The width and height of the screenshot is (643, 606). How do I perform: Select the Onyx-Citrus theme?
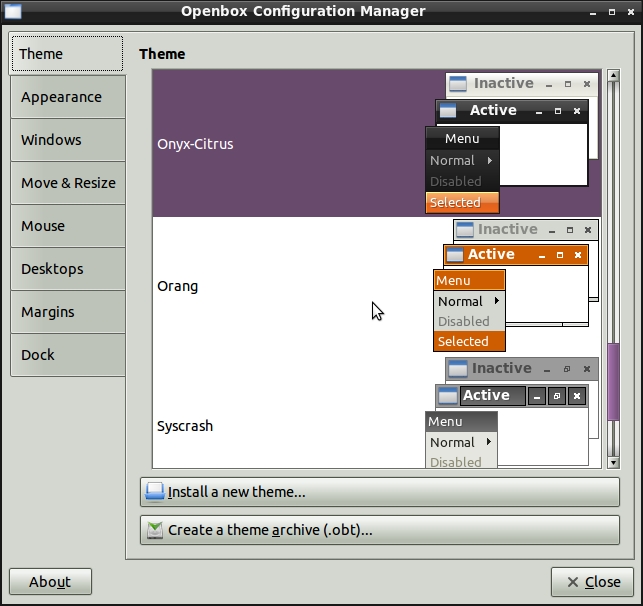pos(195,144)
